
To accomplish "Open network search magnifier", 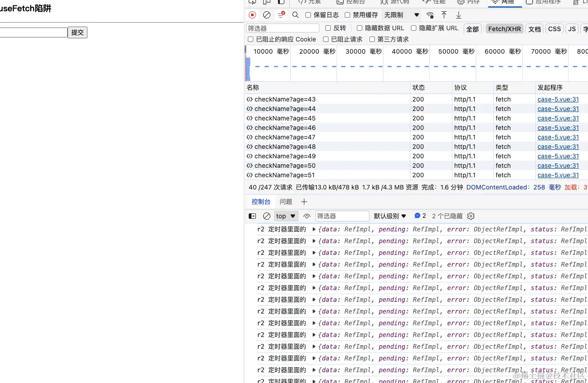I will click(x=296, y=15).
